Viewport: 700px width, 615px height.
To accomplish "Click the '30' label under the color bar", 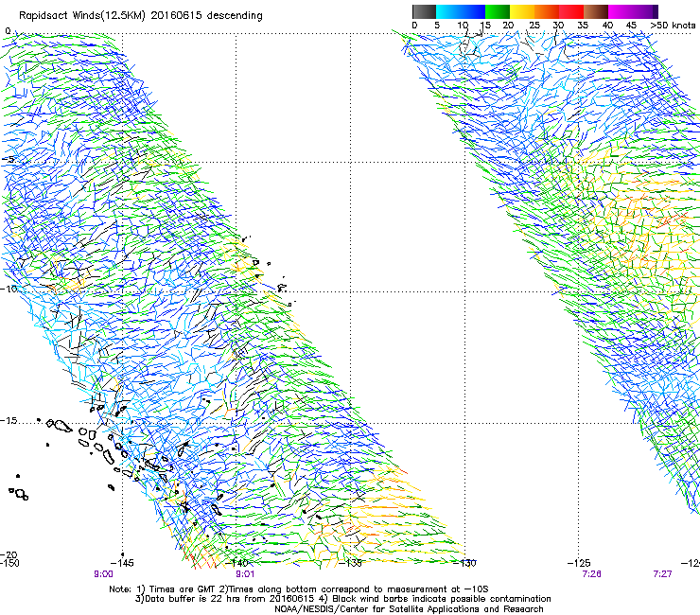I will (x=558, y=26).
